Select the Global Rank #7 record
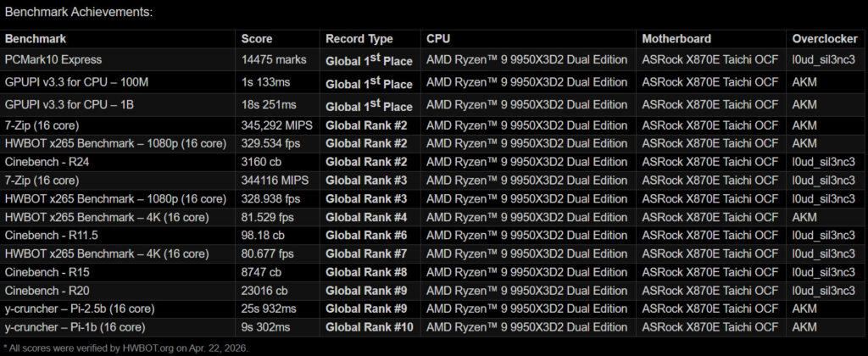 click(x=366, y=253)
